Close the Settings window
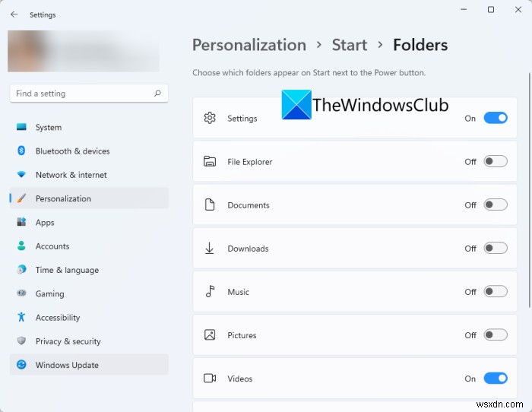 518,10
